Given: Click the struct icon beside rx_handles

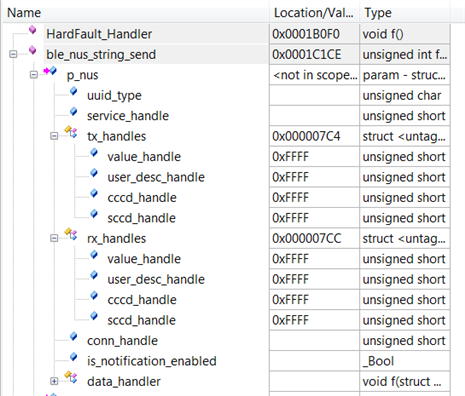Looking at the screenshot, I should click(x=71, y=234).
